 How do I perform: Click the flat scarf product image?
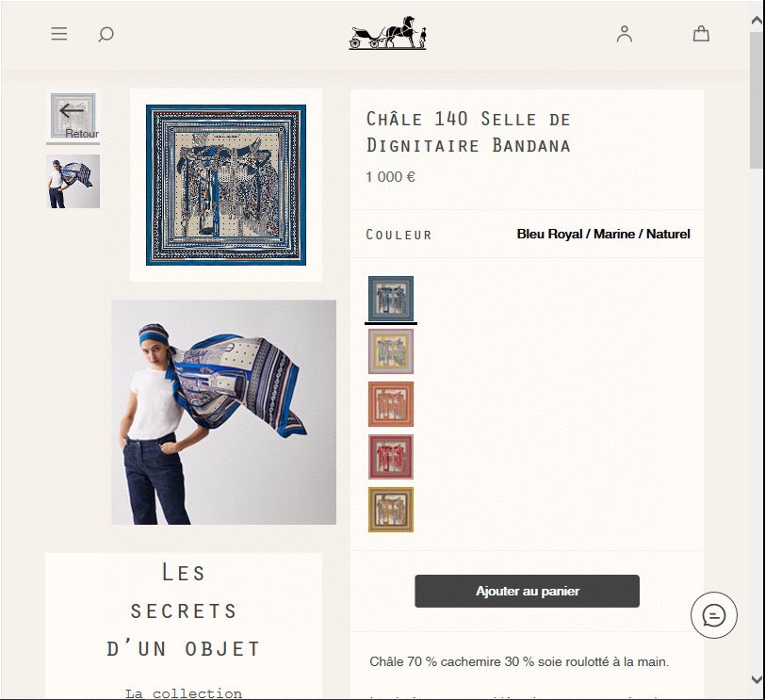click(x=226, y=185)
